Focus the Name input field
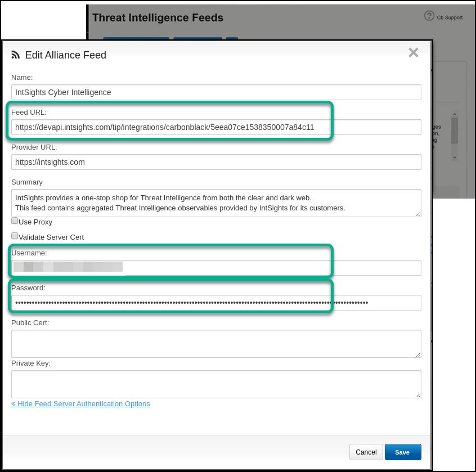This screenshot has width=476, height=472. 216,92
